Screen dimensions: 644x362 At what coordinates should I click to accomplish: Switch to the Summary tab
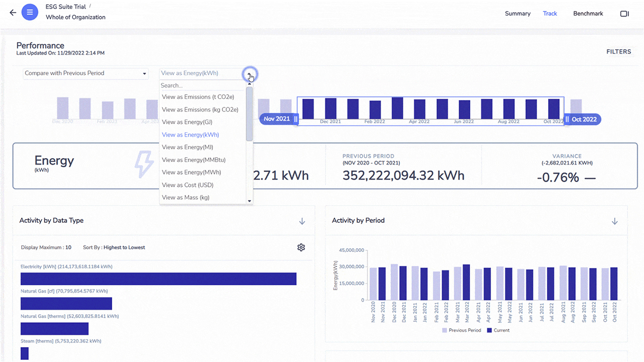click(517, 14)
